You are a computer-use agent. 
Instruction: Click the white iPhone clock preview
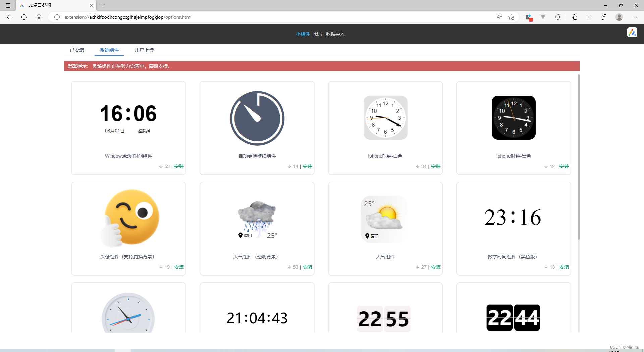tap(385, 118)
